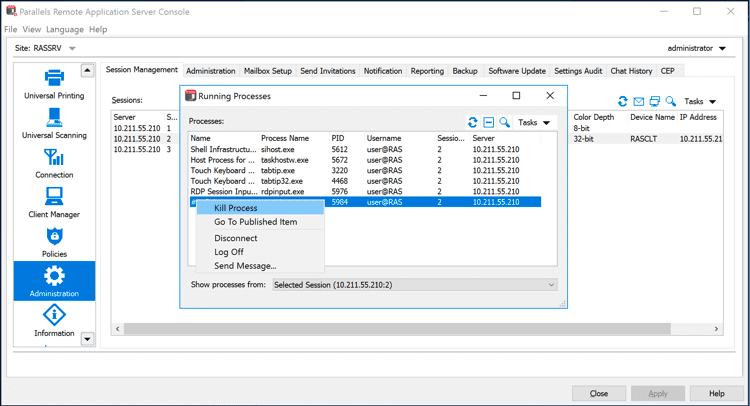Click the category sidebar down arrow
Viewport: 750px width, 406px height.
(x=87, y=339)
